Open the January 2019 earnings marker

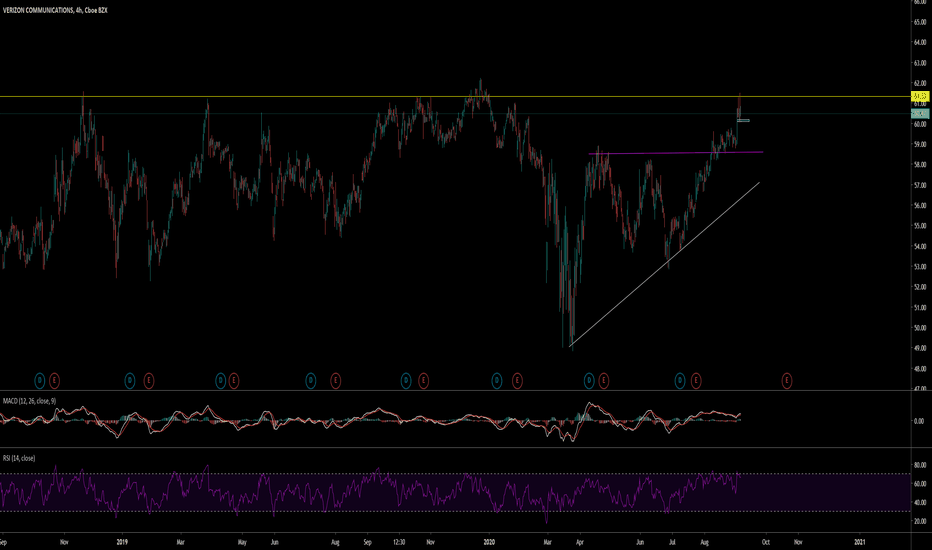click(149, 381)
